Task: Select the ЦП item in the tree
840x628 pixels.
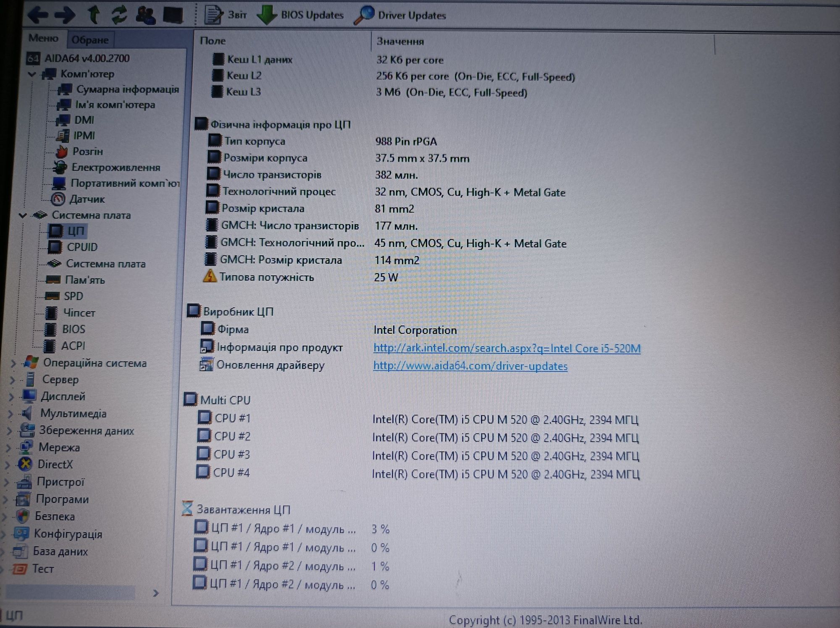Action: (x=68, y=230)
